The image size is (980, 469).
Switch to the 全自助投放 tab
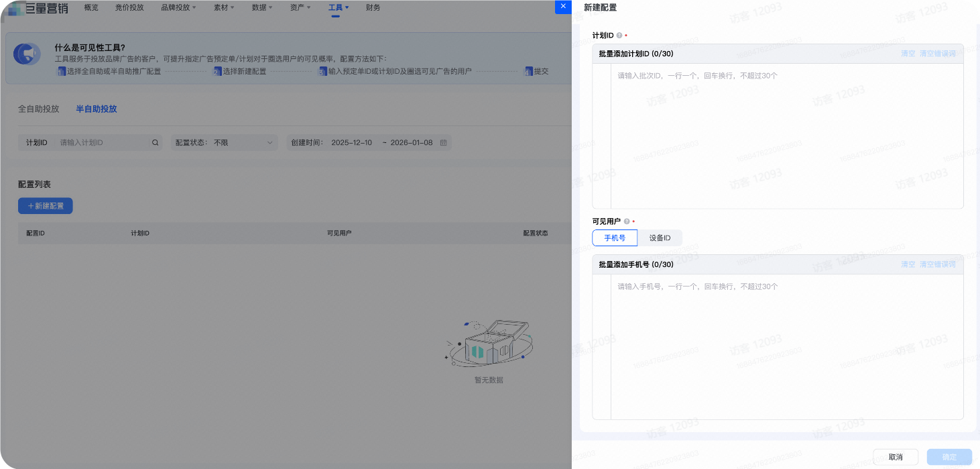coord(39,109)
